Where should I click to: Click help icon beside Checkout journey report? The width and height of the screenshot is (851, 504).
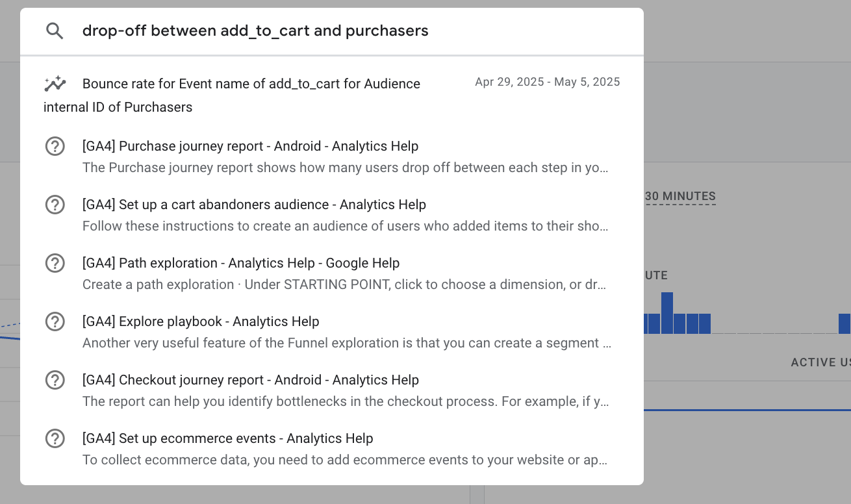click(55, 380)
